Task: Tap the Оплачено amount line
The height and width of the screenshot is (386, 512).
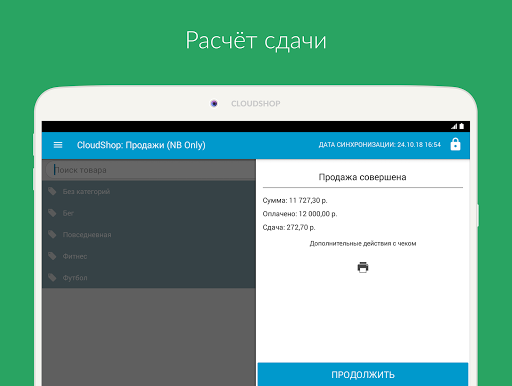Action: (300, 214)
